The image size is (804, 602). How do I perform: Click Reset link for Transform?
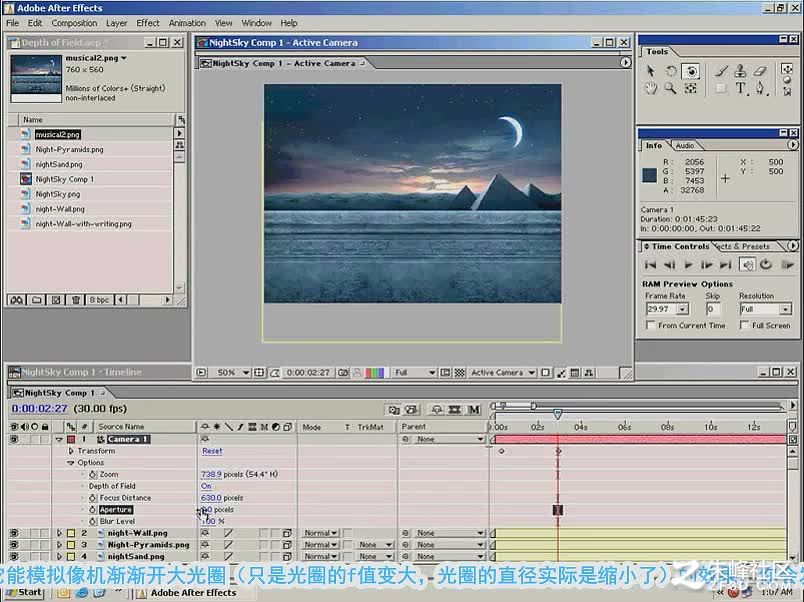212,451
